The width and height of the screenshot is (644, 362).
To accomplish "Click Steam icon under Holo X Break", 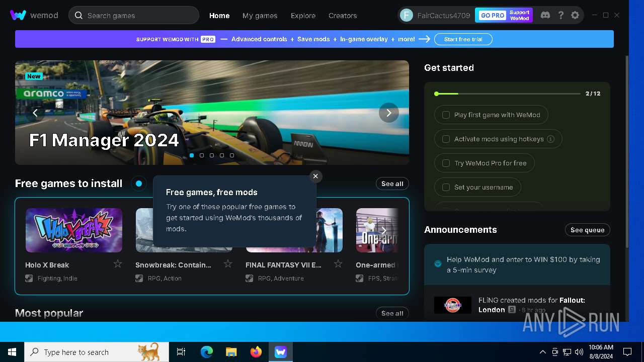I will tap(29, 278).
